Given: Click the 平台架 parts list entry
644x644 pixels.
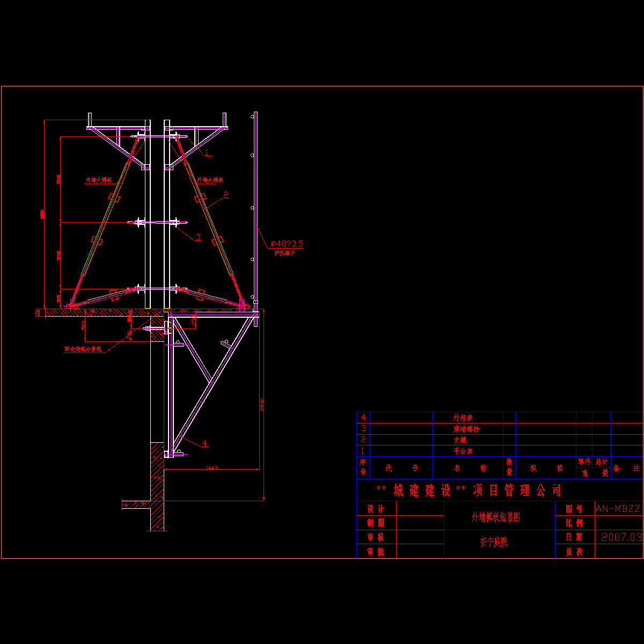Looking at the screenshot, I should click(x=463, y=451).
